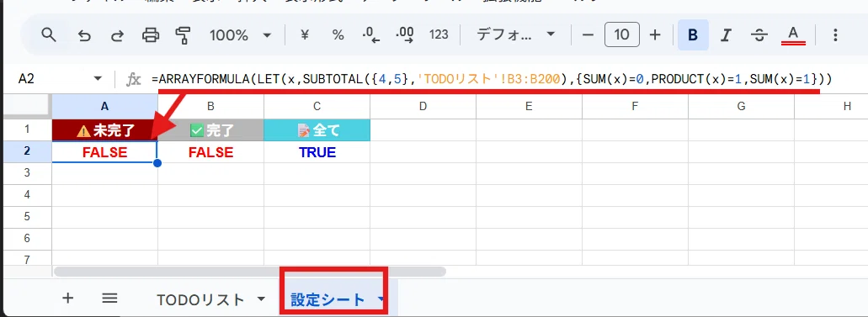This screenshot has width=868, height=317.
Task: Undo the last action
Action: 84,35
